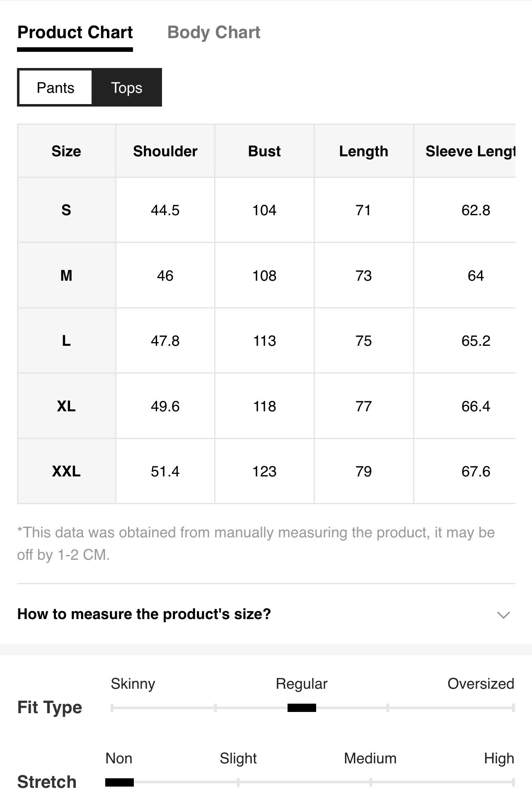
Task: Toggle size chart to Pants
Action: coord(56,87)
